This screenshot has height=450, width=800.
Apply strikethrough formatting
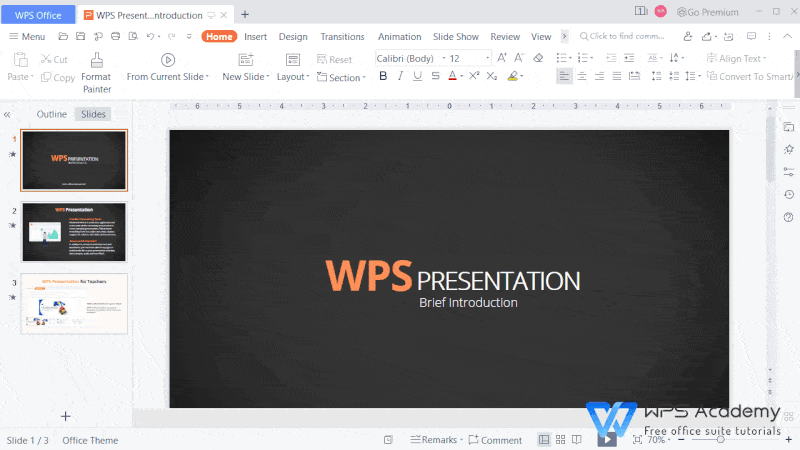(x=435, y=76)
